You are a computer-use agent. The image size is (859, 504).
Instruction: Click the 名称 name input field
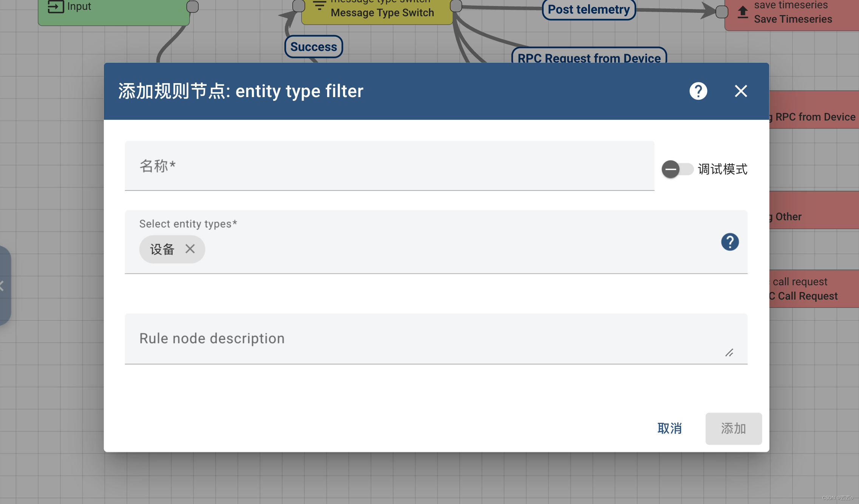389,166
